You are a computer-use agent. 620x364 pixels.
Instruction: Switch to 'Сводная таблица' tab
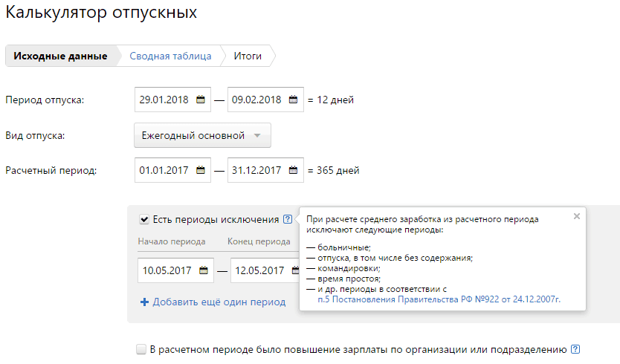coord(170,56)
